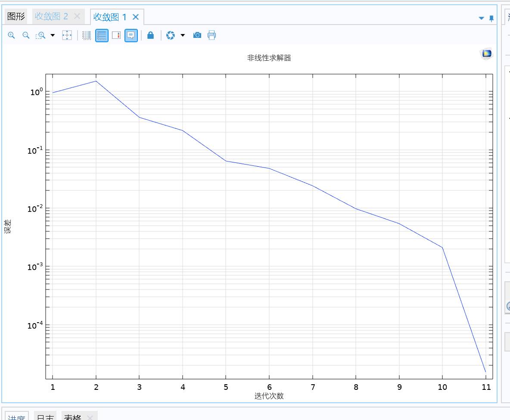
Task: Click the camera image snapshot icon
Action: [197, 35]
